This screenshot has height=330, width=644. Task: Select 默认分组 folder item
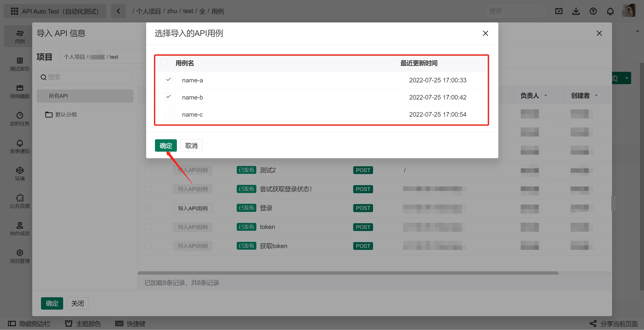pos(66,115)
